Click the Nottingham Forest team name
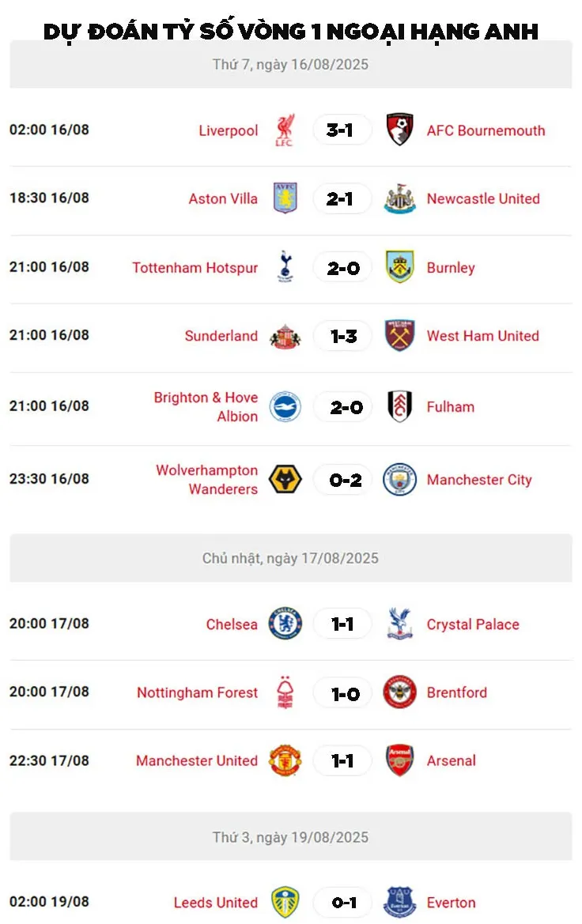This screenshot has width=582, height=924. (197, 692)
